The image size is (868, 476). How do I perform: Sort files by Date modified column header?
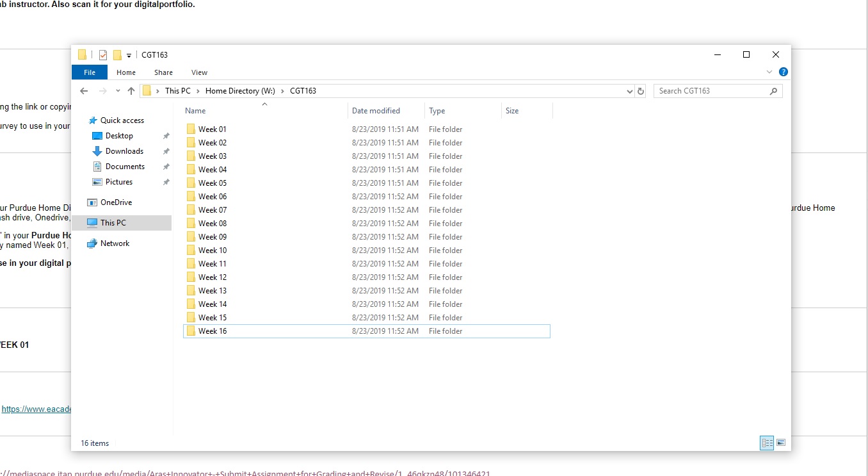[376, 111]
